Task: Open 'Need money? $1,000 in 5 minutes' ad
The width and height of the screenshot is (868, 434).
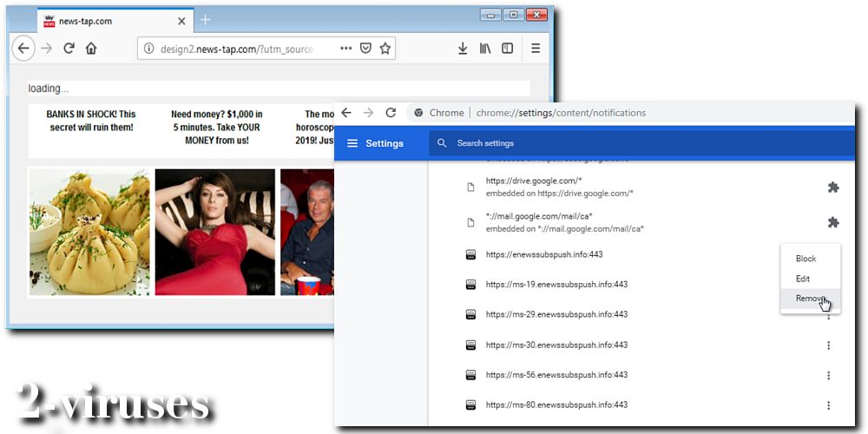Action: click(216, 128)
